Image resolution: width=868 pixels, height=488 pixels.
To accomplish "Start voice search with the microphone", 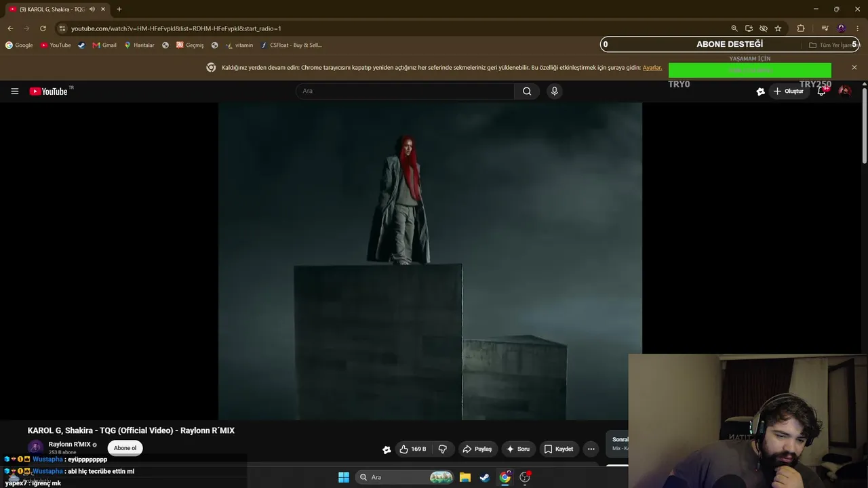I will click(x=555, y=91).
